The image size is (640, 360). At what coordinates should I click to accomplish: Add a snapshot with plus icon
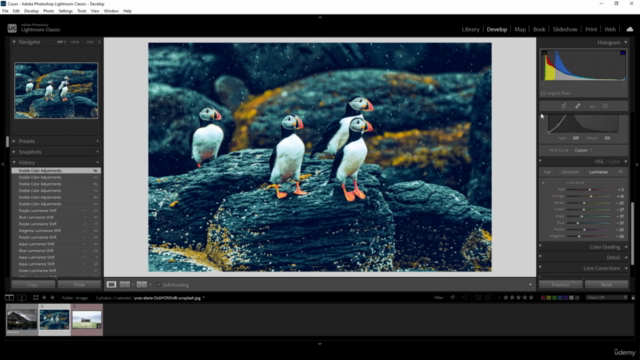pos(98,151)
